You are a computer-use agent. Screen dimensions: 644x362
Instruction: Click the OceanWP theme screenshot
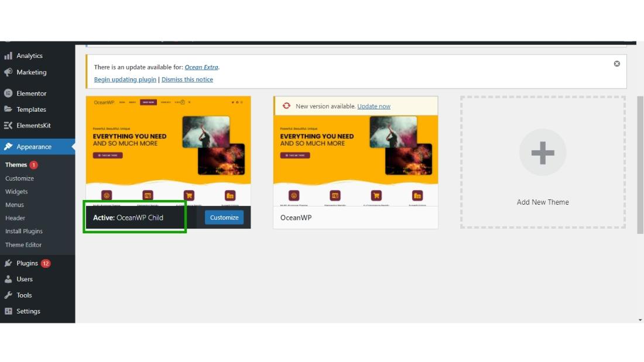point(356,161)
